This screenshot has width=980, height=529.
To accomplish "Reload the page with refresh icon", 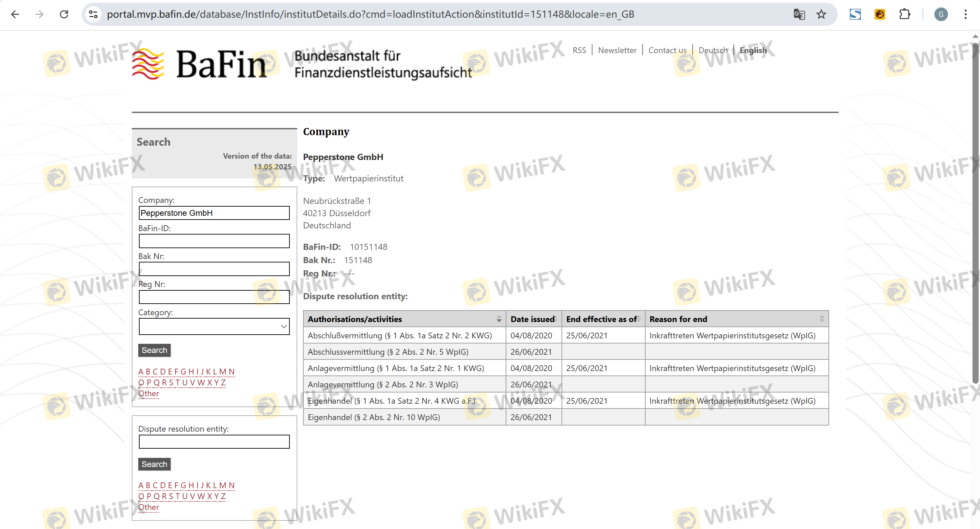I will [64, 14].
